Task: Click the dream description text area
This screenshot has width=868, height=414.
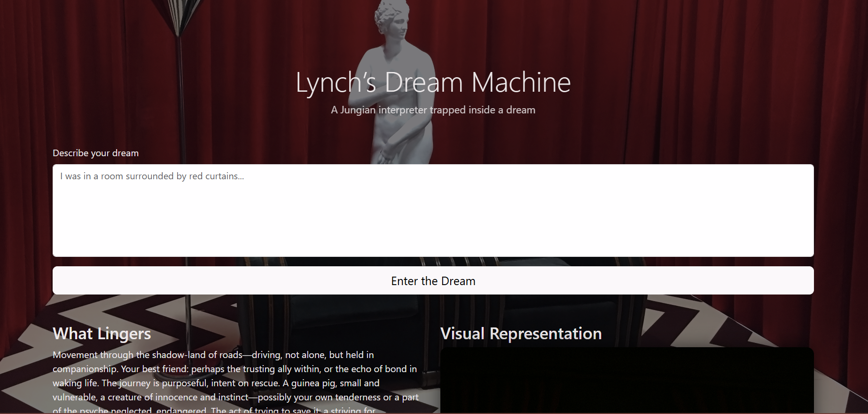Action: point(433,210)
